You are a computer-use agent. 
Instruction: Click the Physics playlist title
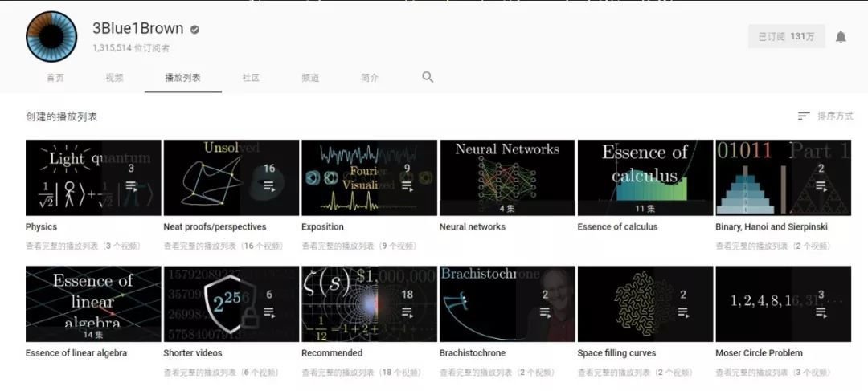pos(41,226)
